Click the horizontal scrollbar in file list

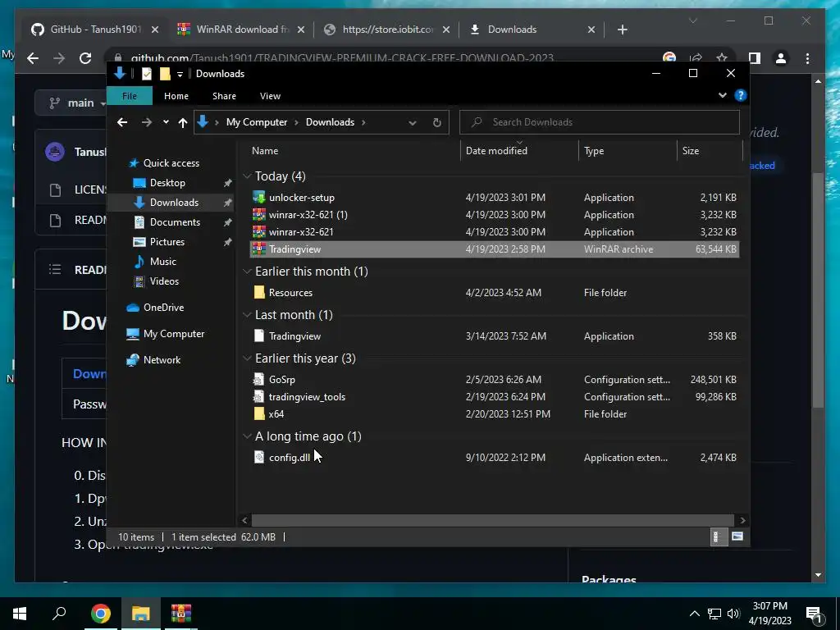[x=492, y=520]
